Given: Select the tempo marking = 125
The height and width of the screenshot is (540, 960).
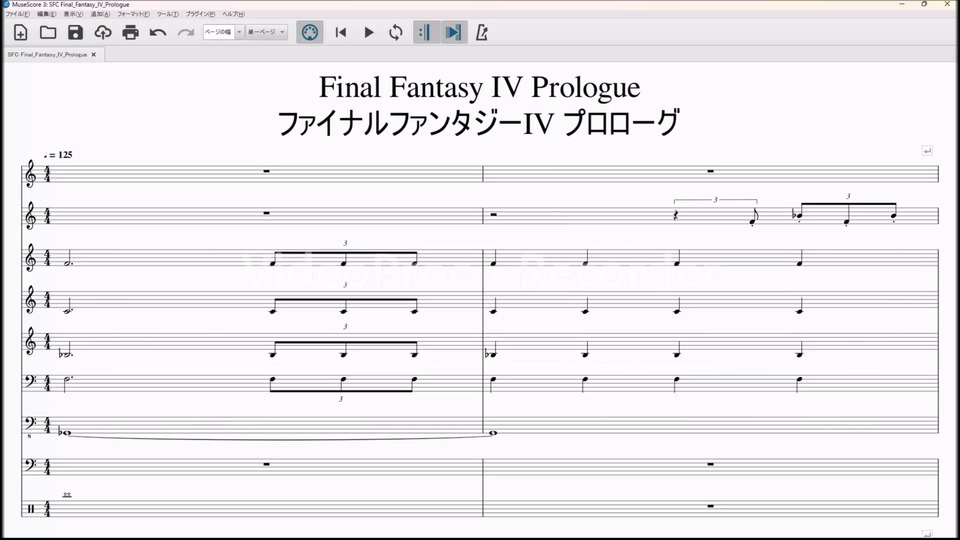Looking at the screenshot, I should click(58, 155).
